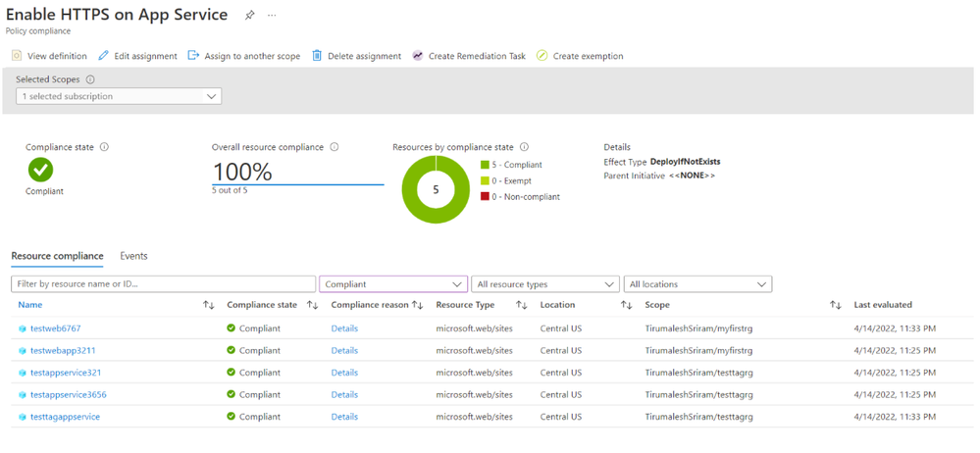Open Details for testappservice3656 row

pyautogui.click(x=344, y=395)
